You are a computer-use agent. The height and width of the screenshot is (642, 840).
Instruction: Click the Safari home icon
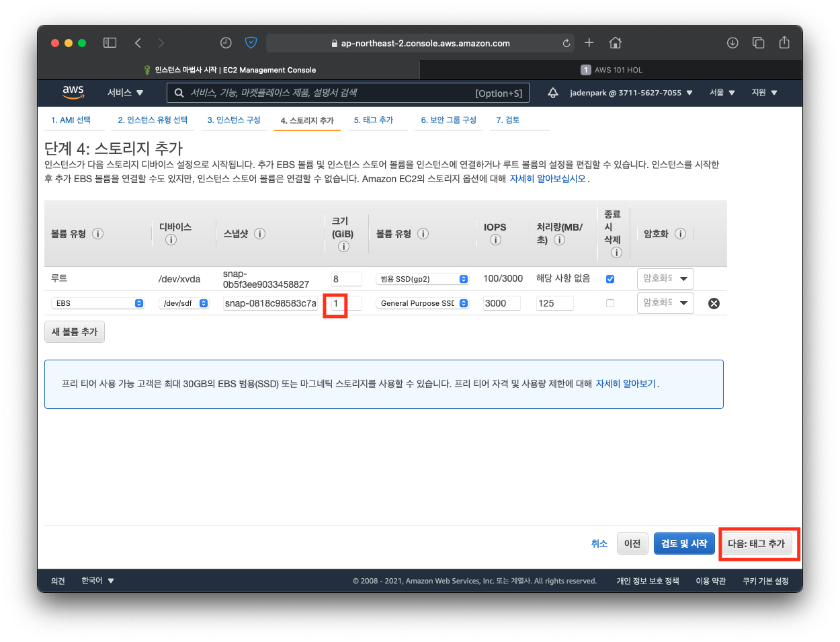pyautogui.click(x=615, y=43)
